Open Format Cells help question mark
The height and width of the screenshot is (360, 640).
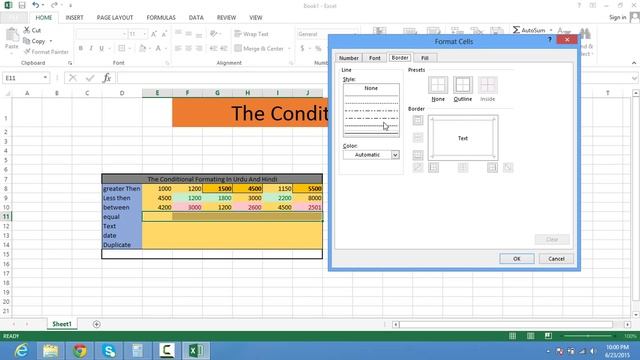[549, 40]
